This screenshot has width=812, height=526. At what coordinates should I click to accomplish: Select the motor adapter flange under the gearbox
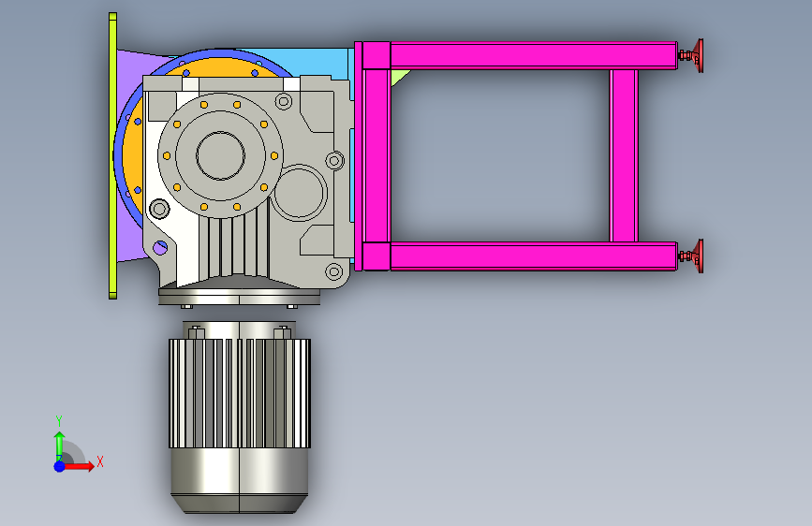[239, 298]
